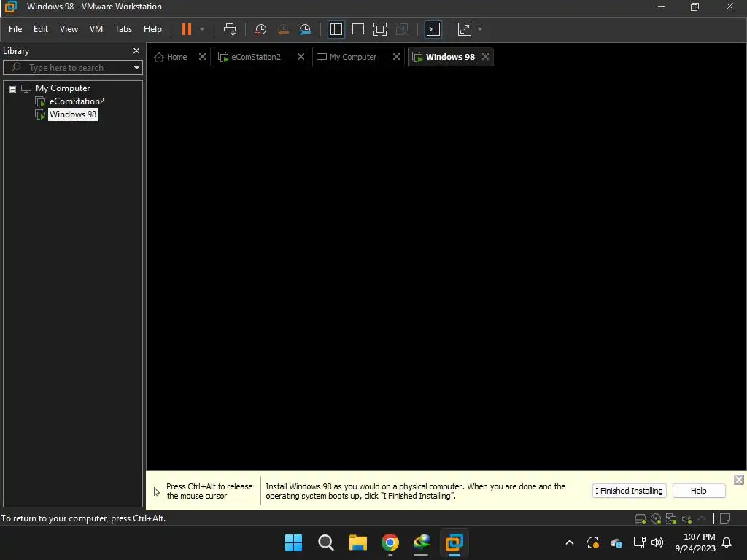The height and width of the screenshot is (560, 747).
Task: Click the stretch guest display icon
Action: click(x=465, y=29)
